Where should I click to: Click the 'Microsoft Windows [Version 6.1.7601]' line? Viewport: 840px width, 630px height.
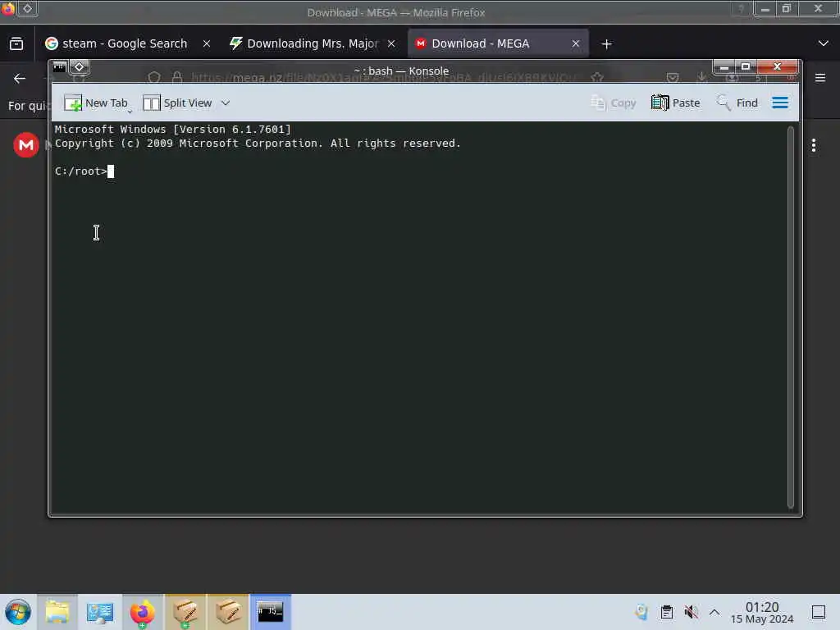click(172, 129)
